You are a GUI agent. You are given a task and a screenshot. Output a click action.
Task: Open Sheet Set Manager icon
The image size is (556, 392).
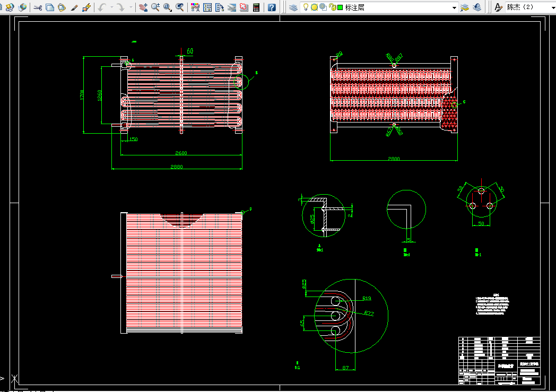(x=231, y=7)
